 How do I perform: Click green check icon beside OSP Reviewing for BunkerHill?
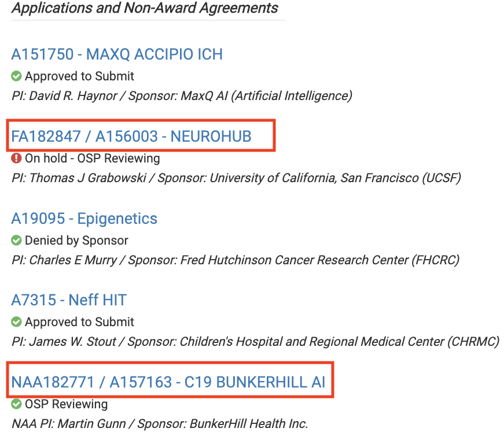(16, 404)
